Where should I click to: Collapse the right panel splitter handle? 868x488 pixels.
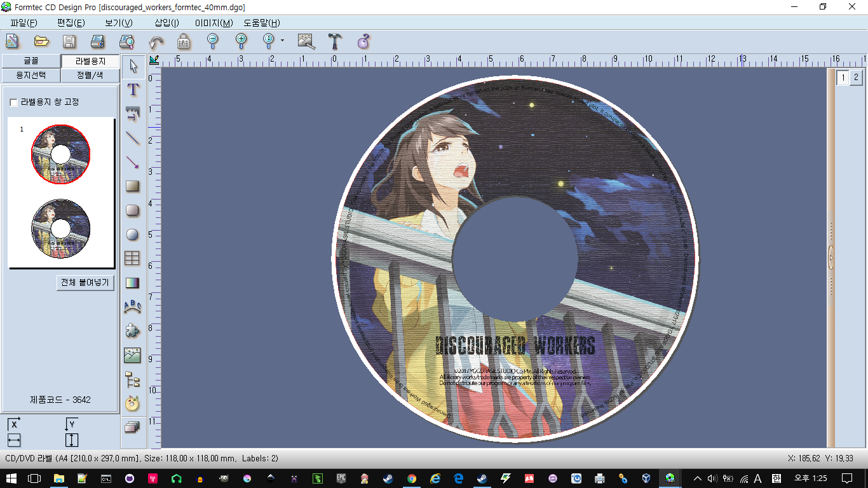pos(831,258)
